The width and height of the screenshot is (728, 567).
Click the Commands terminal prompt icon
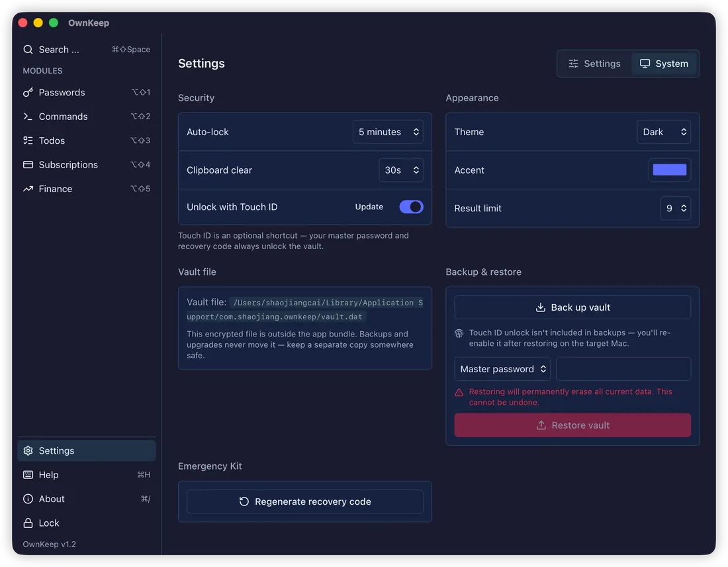(28, 116)
